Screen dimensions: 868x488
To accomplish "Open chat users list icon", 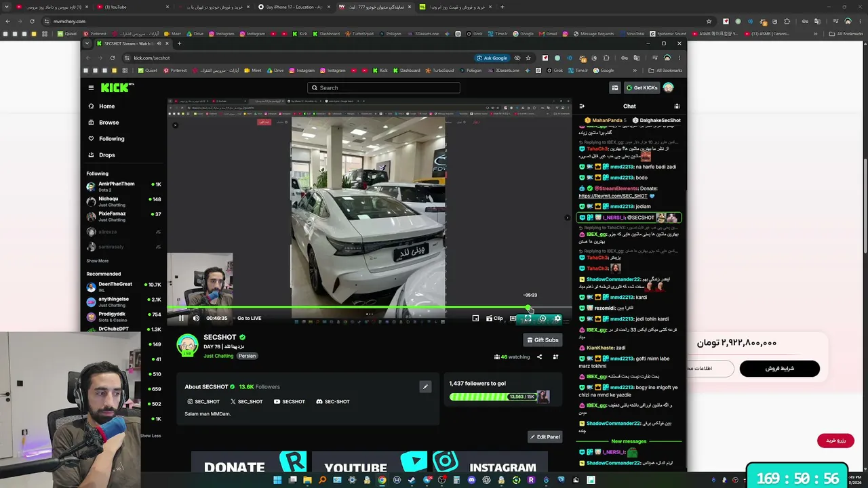I will pos(677,106).
